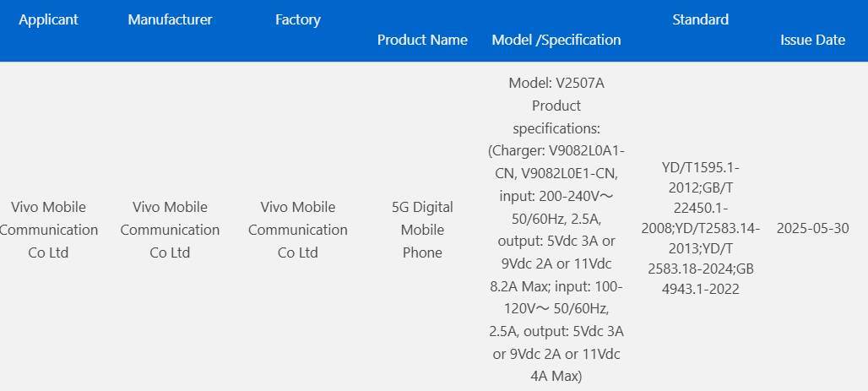Select the Factory column header
This screenshot has width=868, height=391.
[297, 19]
